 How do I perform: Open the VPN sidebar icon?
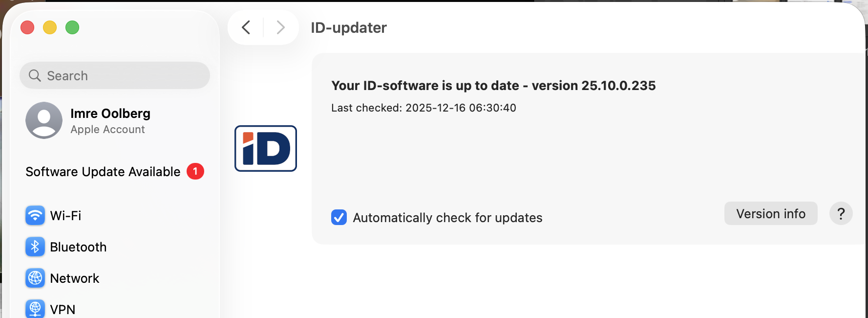point(35,309)
